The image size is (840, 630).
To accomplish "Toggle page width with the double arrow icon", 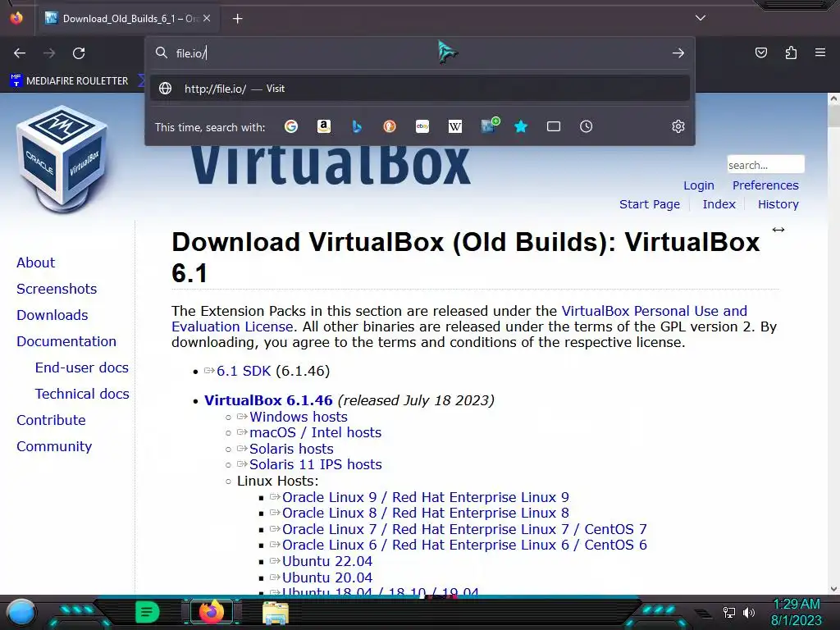I will click(x=778, y=230).
